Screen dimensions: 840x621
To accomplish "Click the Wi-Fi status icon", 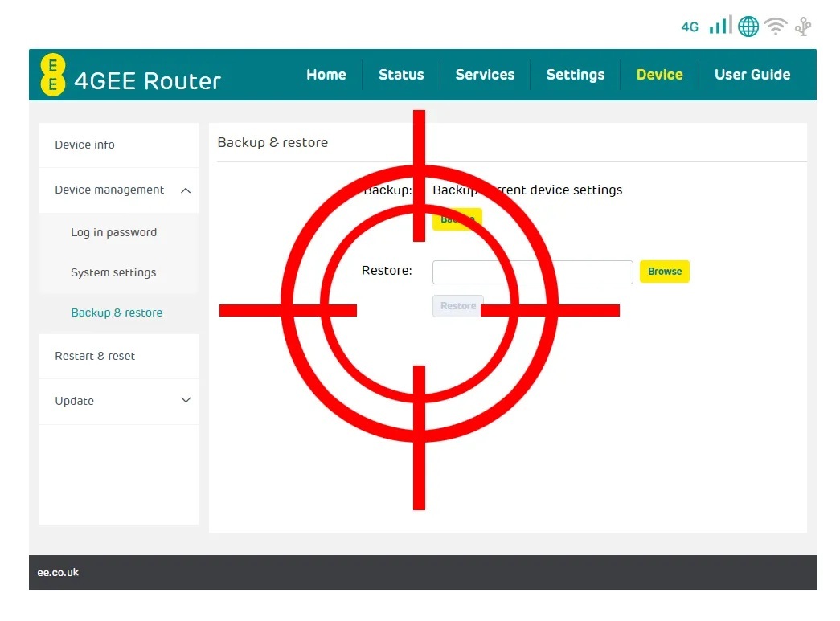I will (x=775, y=26).
